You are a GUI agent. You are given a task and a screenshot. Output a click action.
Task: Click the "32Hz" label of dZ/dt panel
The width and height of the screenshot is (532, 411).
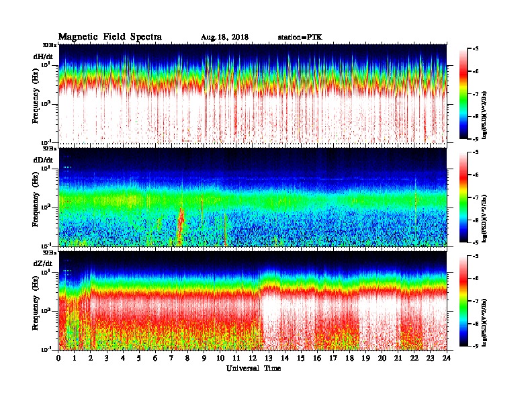pos(49,253)
